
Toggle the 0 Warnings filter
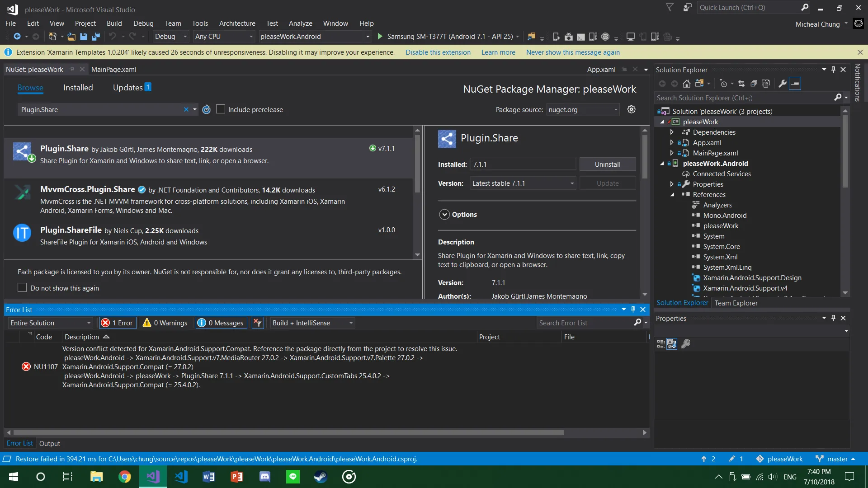(165, 323)
